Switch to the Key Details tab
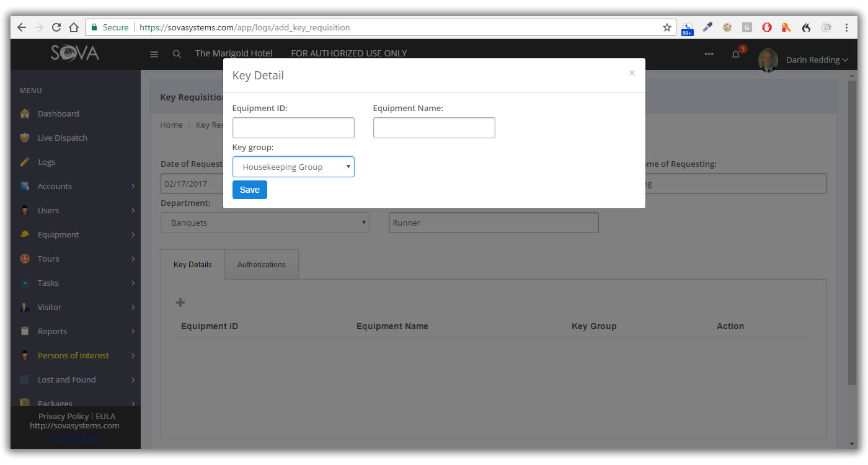The image size is (868, 465). 193,264
